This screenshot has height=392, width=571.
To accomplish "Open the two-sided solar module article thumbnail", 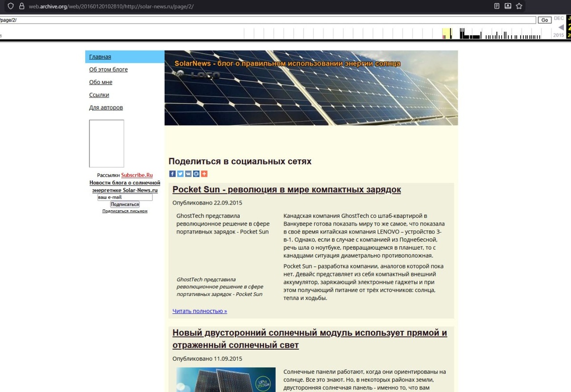I will pos(226,380).
